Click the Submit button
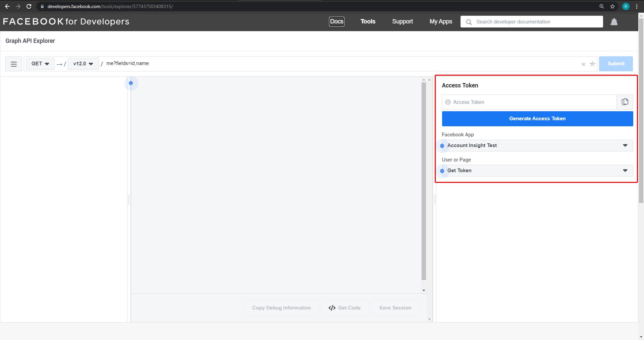644x340 pixels. pos(616,64)
